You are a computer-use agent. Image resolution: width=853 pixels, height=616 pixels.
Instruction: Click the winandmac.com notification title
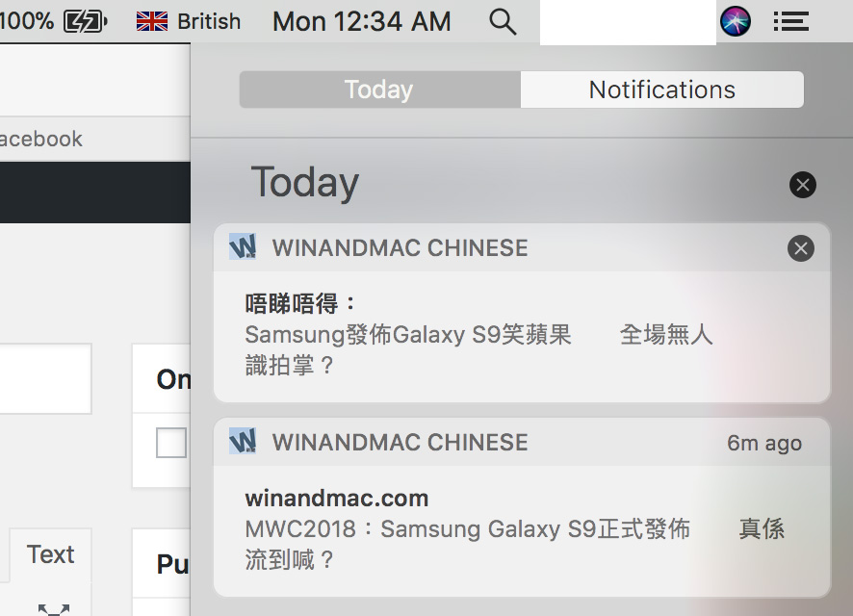pyautogui.click(x=337, y=498)
